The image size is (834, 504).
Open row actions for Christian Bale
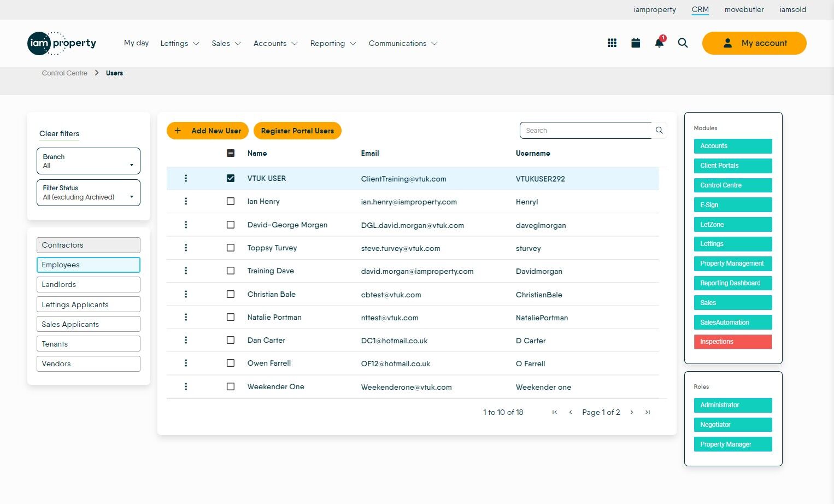[x=186, y=294]
